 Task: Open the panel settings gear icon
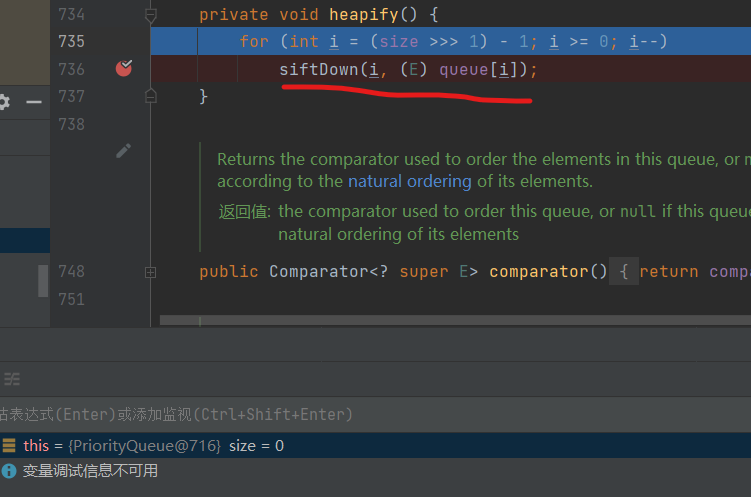pos(4,102)
